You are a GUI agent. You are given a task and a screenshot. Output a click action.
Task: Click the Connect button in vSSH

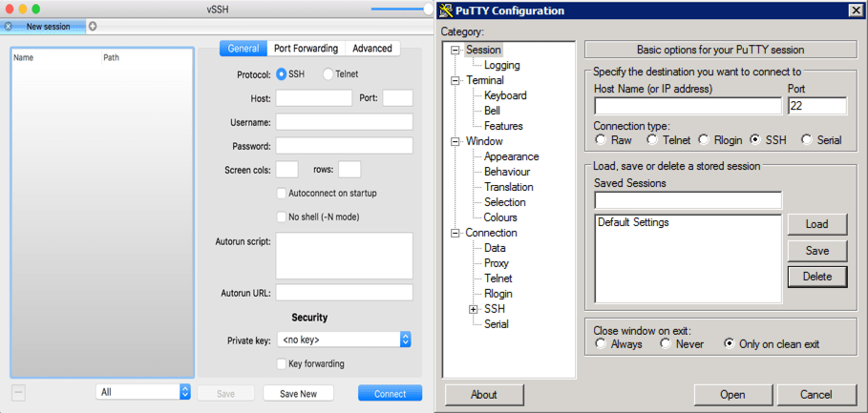(x=390, y=393)
